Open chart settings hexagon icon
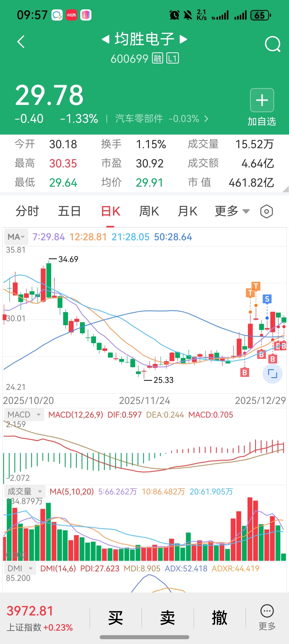The image size is (289, 644). [x=266, y=211]
